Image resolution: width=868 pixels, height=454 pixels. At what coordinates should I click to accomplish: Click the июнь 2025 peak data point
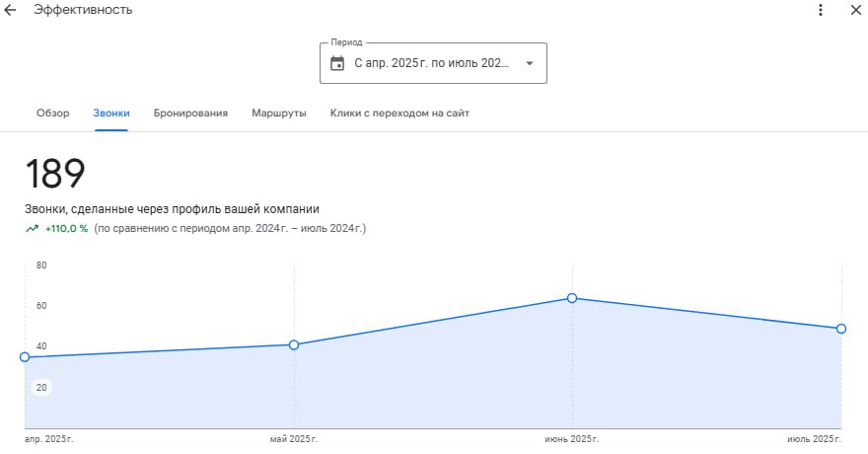pos(572,298)
